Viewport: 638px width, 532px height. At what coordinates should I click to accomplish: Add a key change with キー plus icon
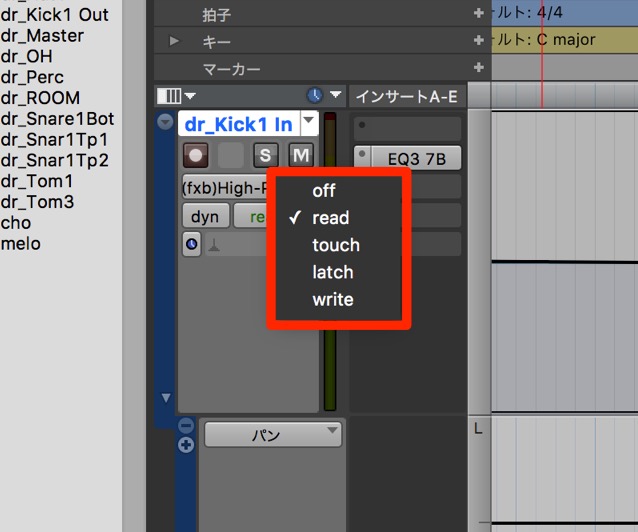479,40
